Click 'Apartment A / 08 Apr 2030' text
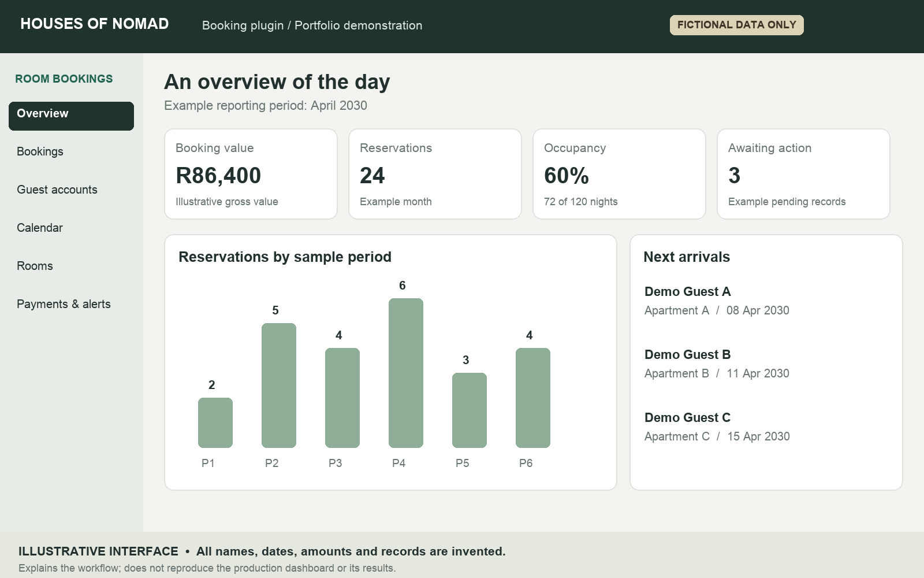Viewport: 924px width, 578px height. point(717,310)
